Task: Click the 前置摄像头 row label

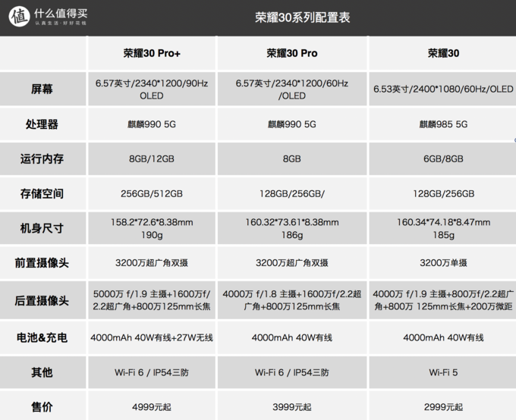Action: (42, 263)
